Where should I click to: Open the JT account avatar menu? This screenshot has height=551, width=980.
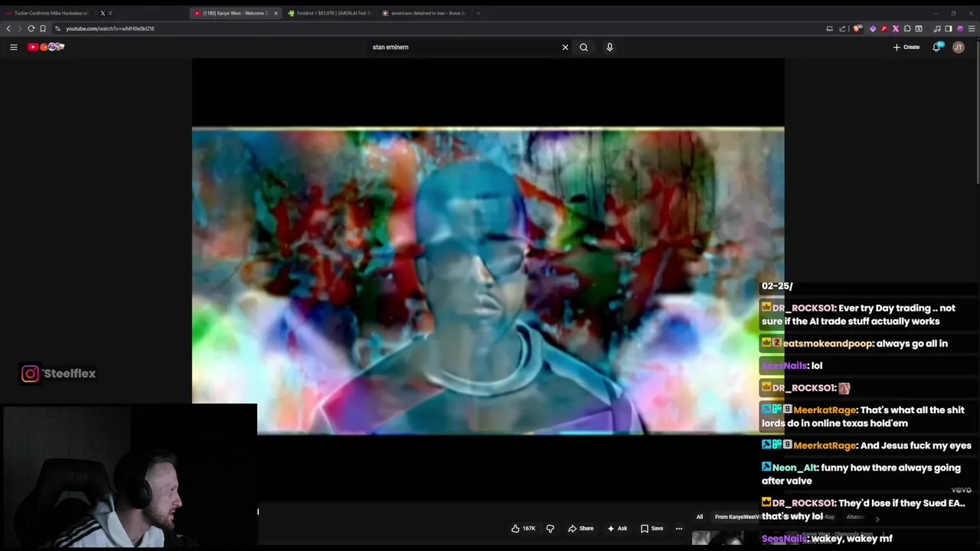pos(959,47)
